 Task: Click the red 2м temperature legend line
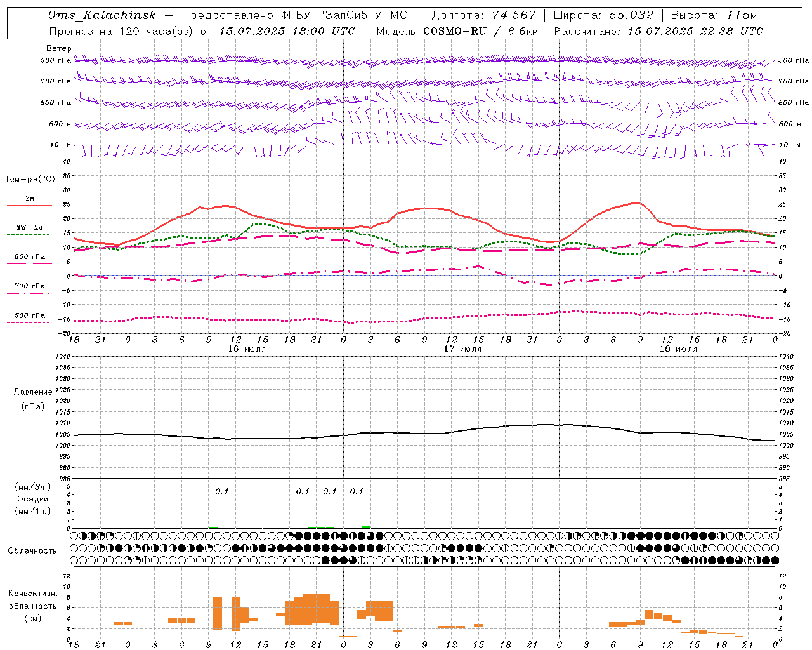(x=29, y=206)
